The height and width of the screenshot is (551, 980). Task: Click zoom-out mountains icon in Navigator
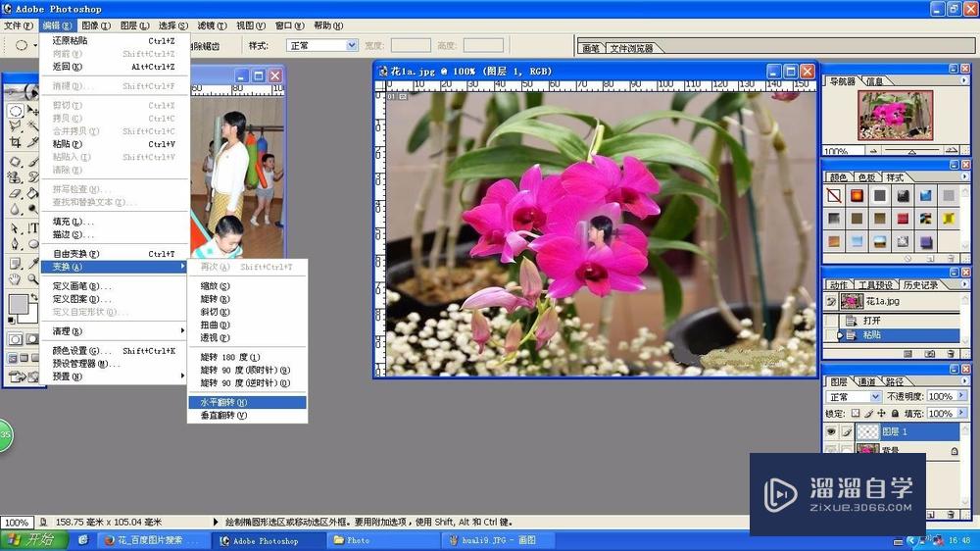[x=873, y=151]
